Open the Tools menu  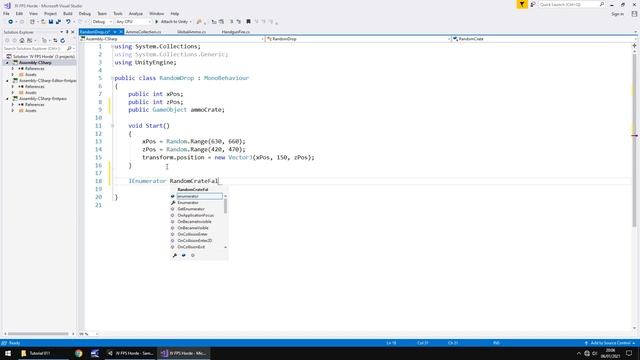point(118,13)
